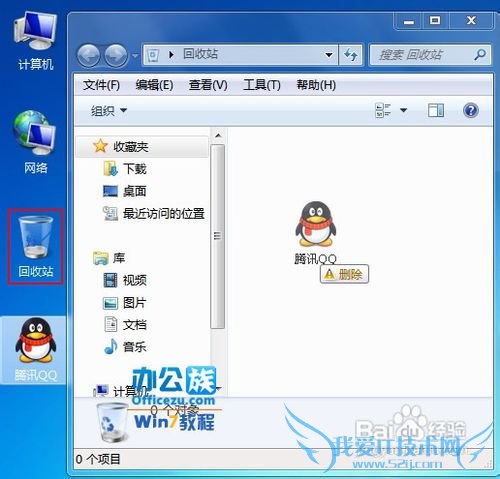The height and width of the screenshot is (479, 500).
Task: Click the recycle bin icon in address bar
Action: click(x=153, y=55)
